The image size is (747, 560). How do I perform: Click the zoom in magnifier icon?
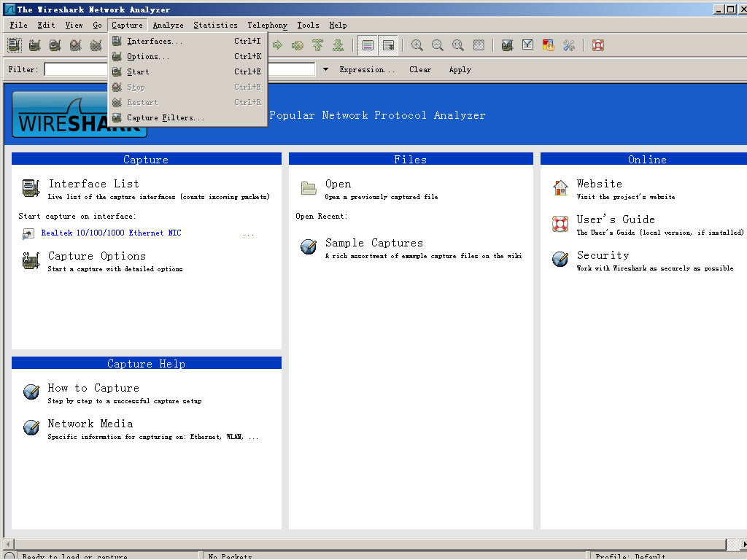[x=417, y=45]
